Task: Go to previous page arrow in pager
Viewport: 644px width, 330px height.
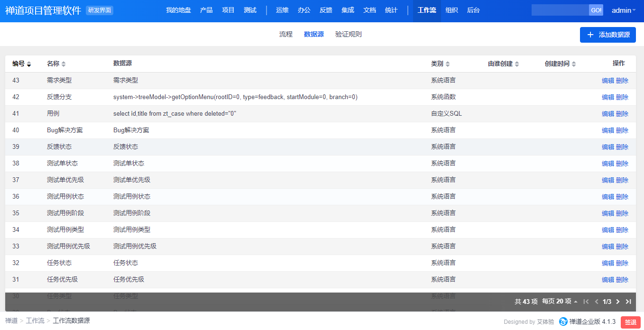Action: 597,302
